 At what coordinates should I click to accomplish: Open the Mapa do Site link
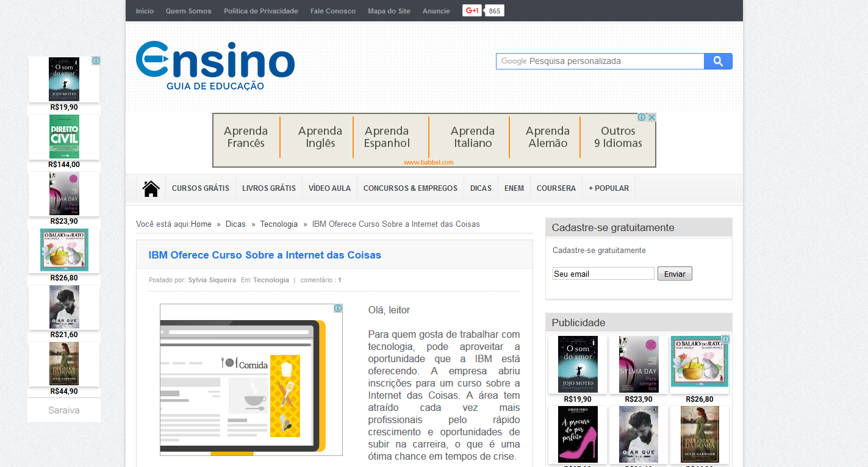tap(389, 11)
